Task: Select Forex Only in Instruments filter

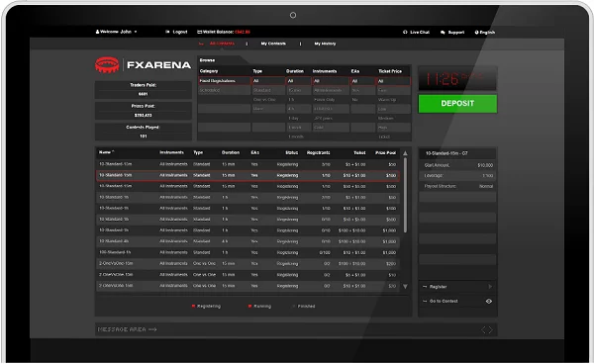Action: (331, 100)
